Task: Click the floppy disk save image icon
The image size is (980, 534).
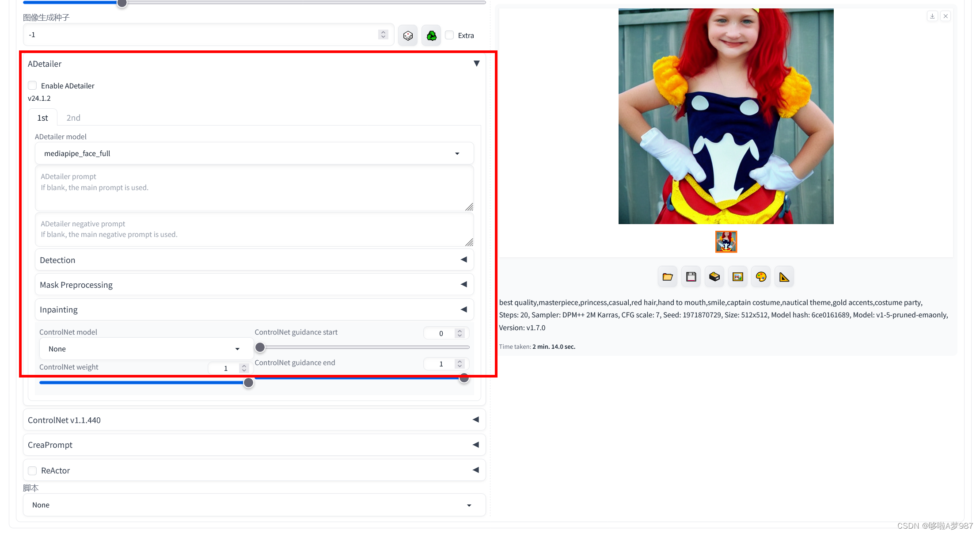Action: [x=691, y=277]
